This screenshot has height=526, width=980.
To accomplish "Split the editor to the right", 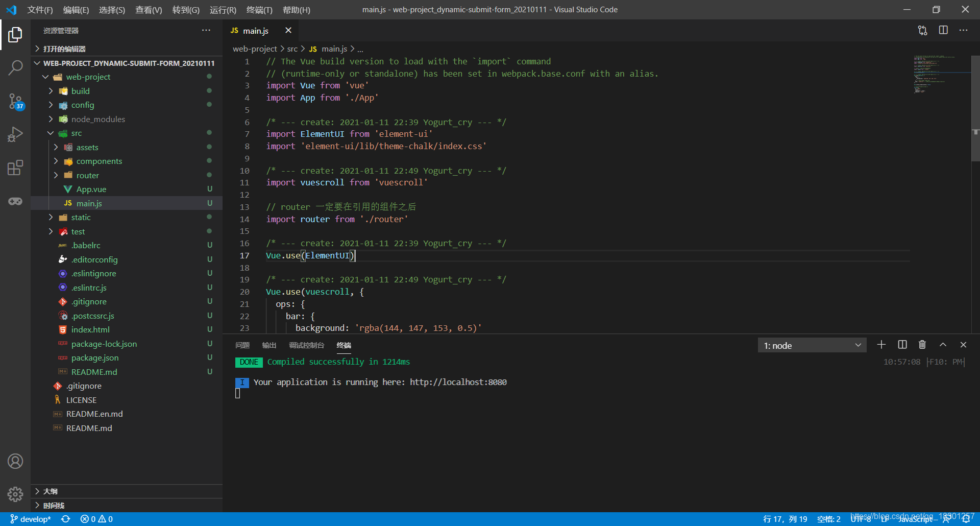I will pos(943,30).
